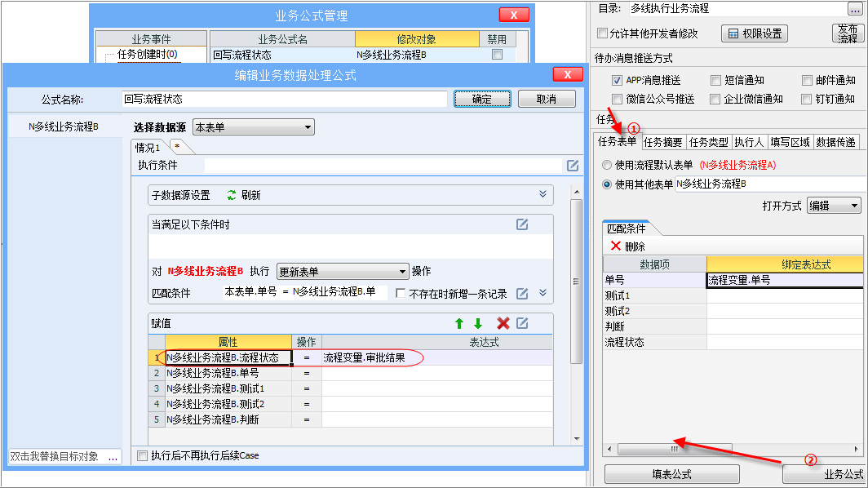Enable 钉钉通知 checkbox
The image size is (868, 488).
pyautogui.click(x=807, y=100)
